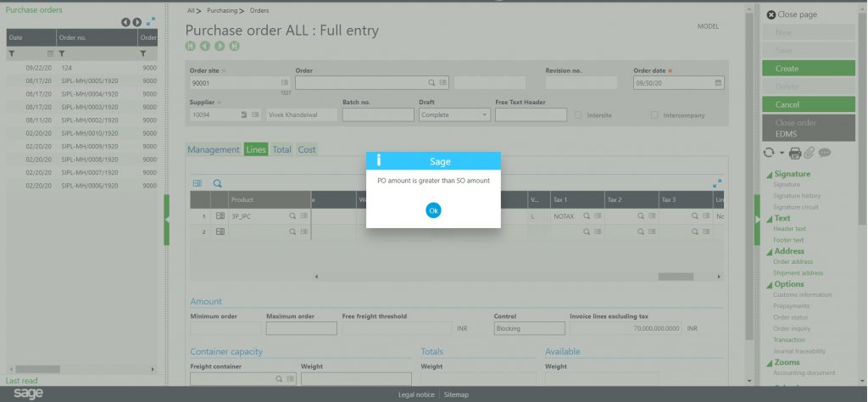Click left list horizontal scrollbar thumb

(38, 369)
